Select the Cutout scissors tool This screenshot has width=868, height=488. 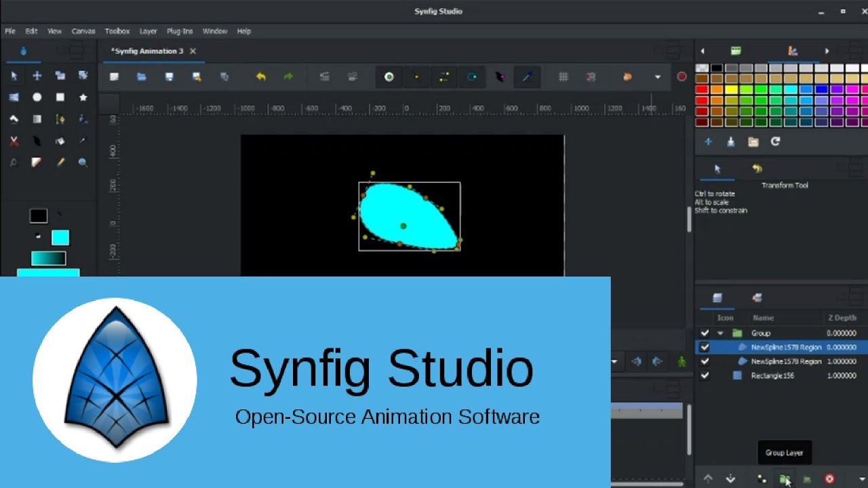14,141
